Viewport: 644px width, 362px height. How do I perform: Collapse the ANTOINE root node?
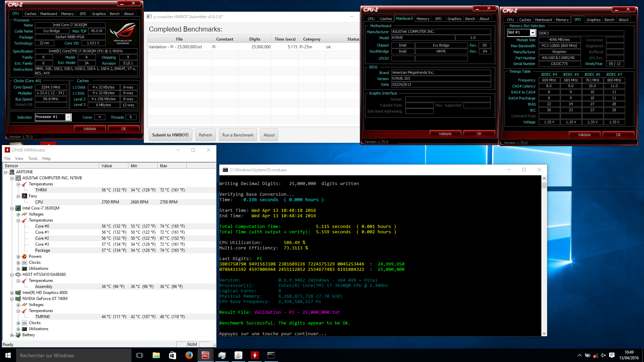(x=6, y=172)
